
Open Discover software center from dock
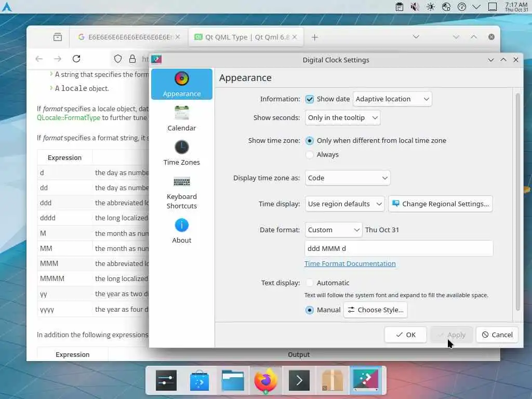pos(199,380)
